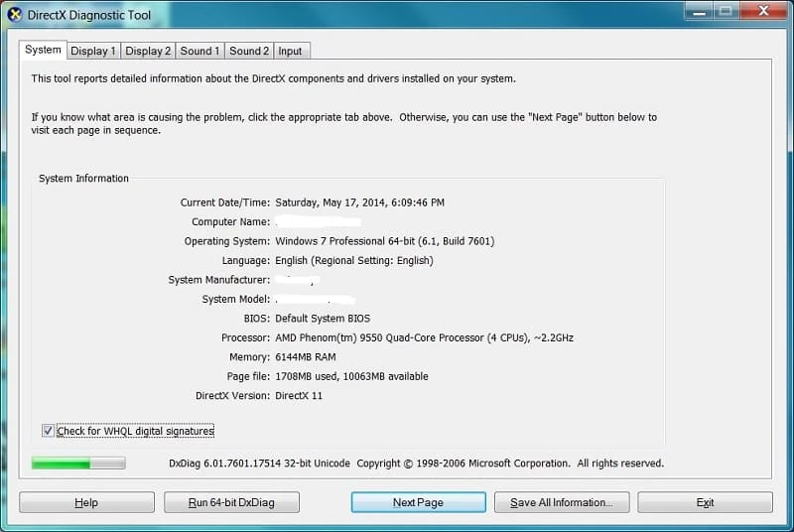Viewport: 794px width, 532px height.
Task: Close the window with the red X
Action: (x=764, y=12)
